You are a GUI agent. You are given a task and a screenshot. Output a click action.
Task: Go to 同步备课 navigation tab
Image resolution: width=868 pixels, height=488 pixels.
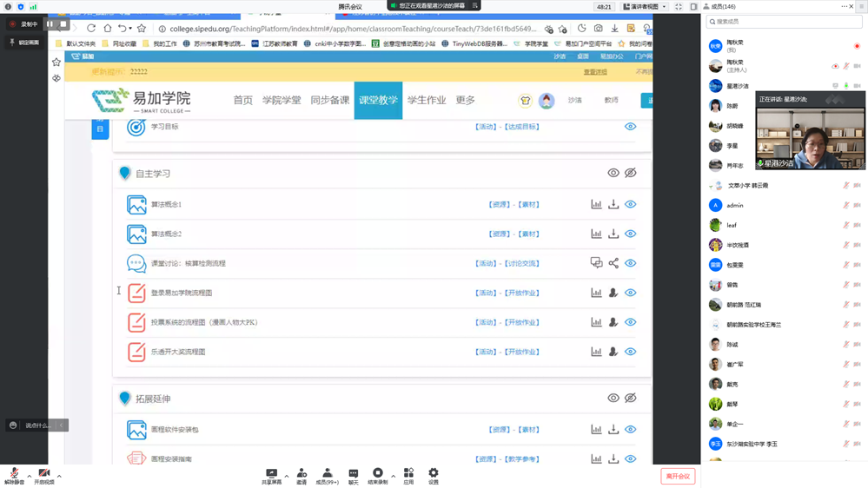point(330,100)
